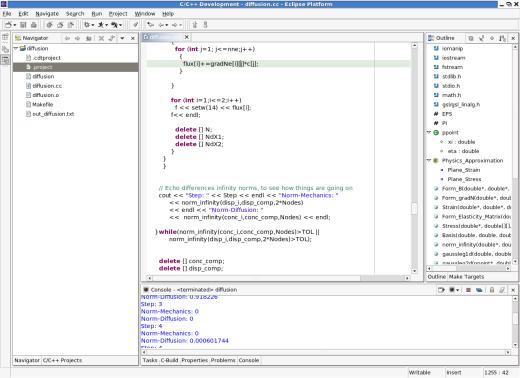Open the File menu
Screen dimensions: 520x378
click(7, 14)
